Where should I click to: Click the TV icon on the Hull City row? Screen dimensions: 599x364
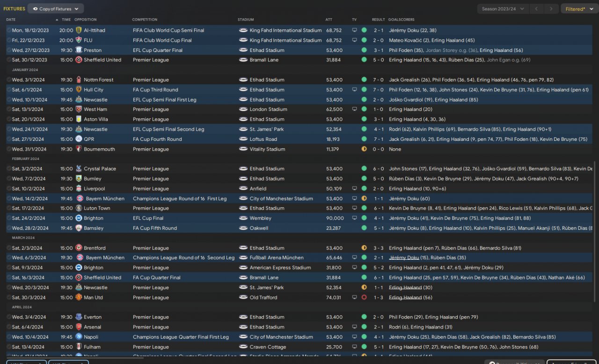coord(354,90)
